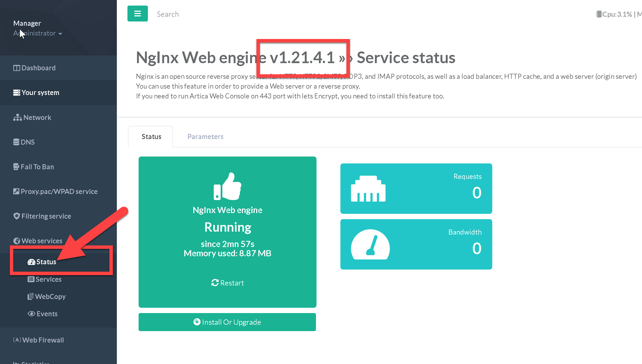Viewport: 642px width, 364px height.
Task: Restart the NgInx Web engine
Action: click(x=228, y=283)
